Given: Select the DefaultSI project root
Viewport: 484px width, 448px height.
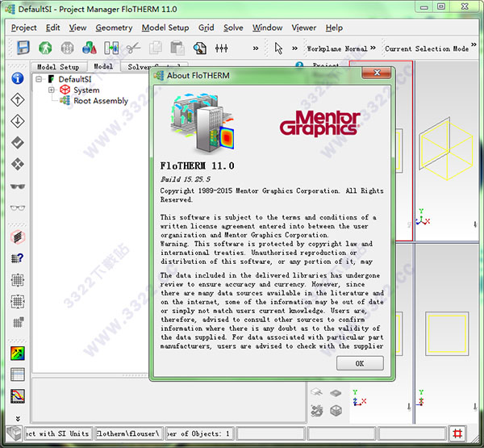Looking at the screenshot, I should 75,79.
